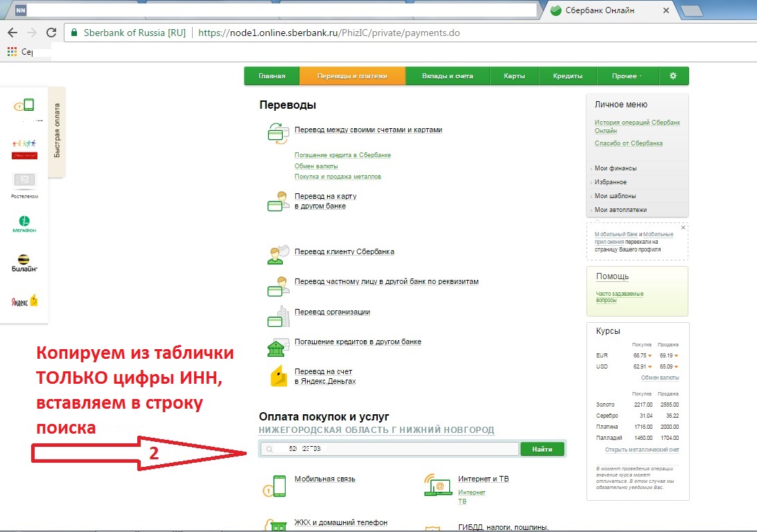The height and width of the screenshot is (532, 757).
Task: Click the card transfer to another bank icon
Action: point(278,201)
